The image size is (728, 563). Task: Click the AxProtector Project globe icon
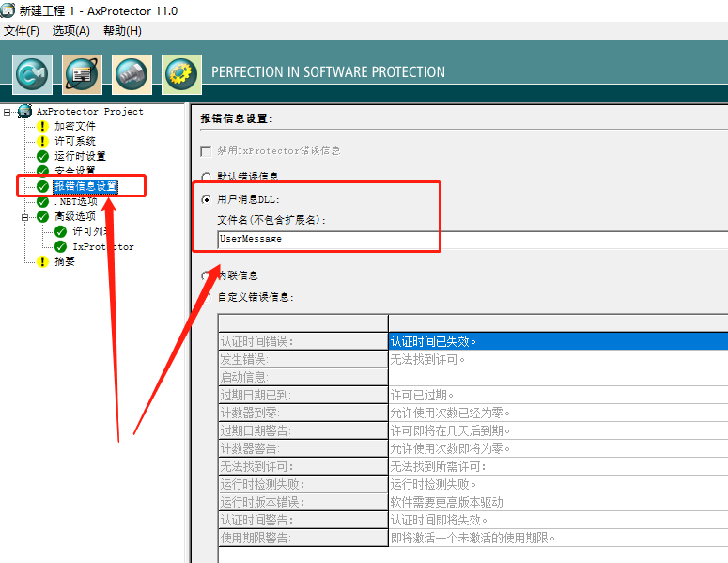24,112
